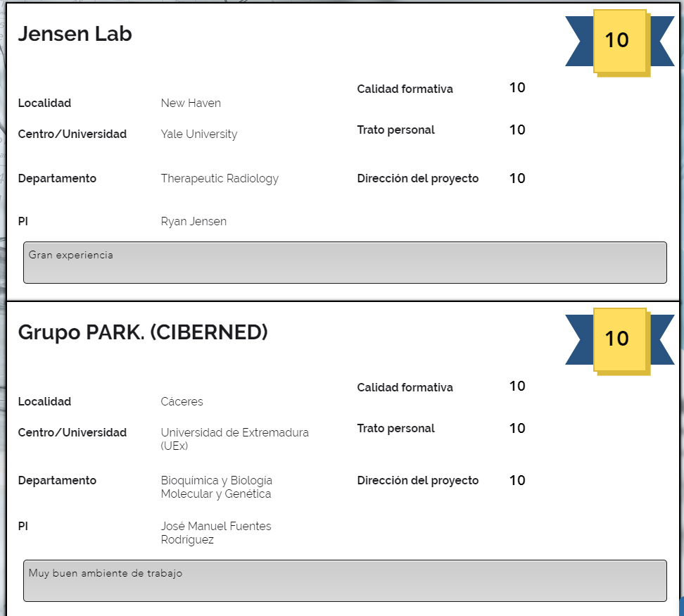Click the Localidad label in Jensen Lab card
The width and height of the screenshot is (684, 616).
click(x=44, y=103)
